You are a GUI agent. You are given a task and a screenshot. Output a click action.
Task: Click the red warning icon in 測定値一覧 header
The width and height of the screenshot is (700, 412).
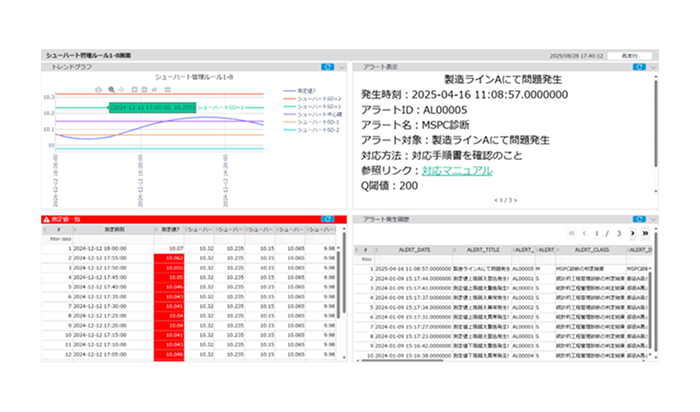point(46,218)
